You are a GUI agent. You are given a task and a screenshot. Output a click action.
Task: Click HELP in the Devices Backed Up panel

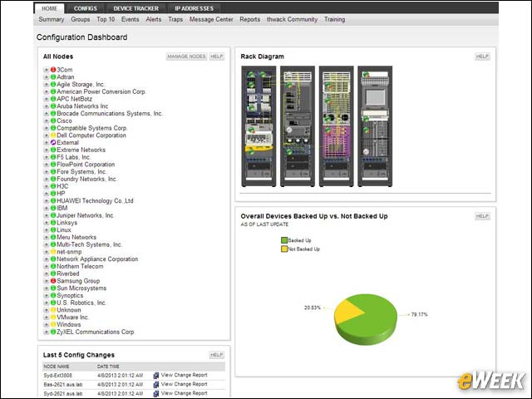click(x=482, y=216)
